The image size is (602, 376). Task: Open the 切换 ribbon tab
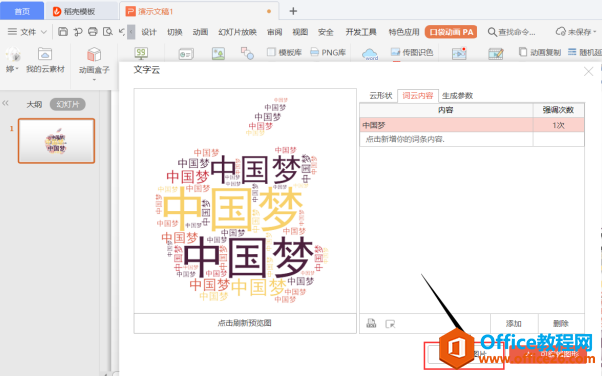coord(175,32)
